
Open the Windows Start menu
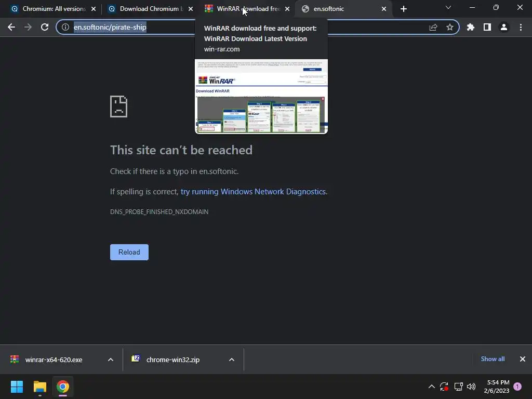(17, 387)
